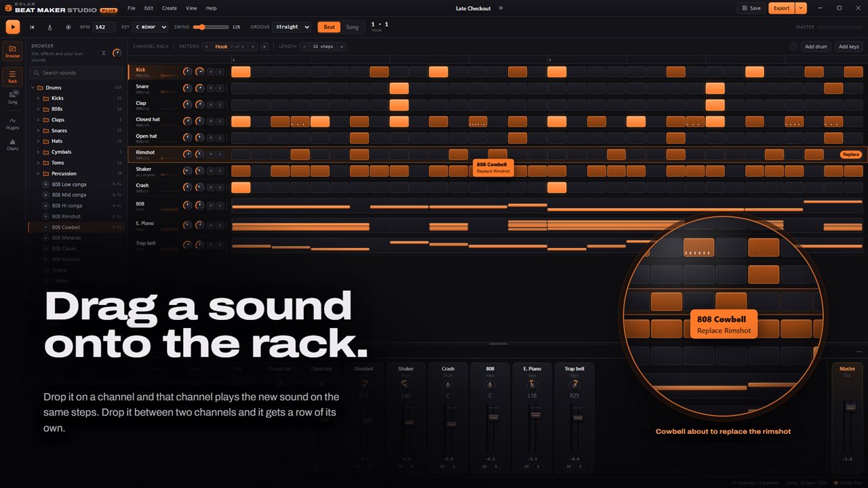Click the Save icon button
The height and width of the screenshot is (488, 868).
coord(751,8)
